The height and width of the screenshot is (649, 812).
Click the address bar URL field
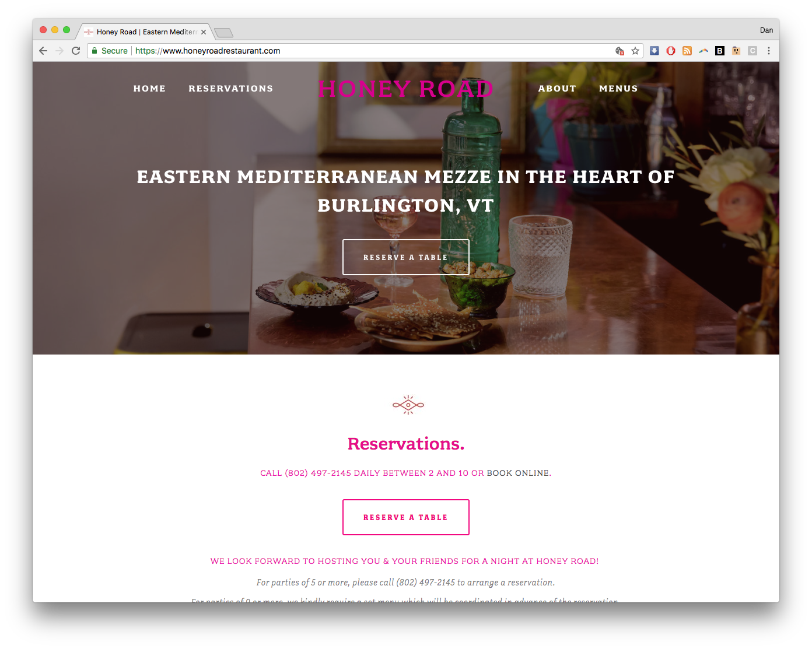373,51
